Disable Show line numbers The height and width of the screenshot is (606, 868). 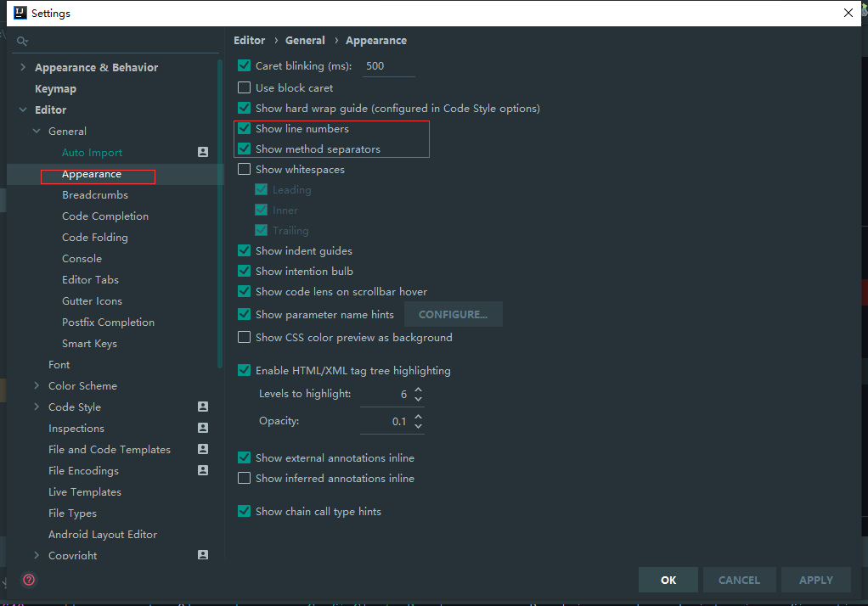[244, 128]
